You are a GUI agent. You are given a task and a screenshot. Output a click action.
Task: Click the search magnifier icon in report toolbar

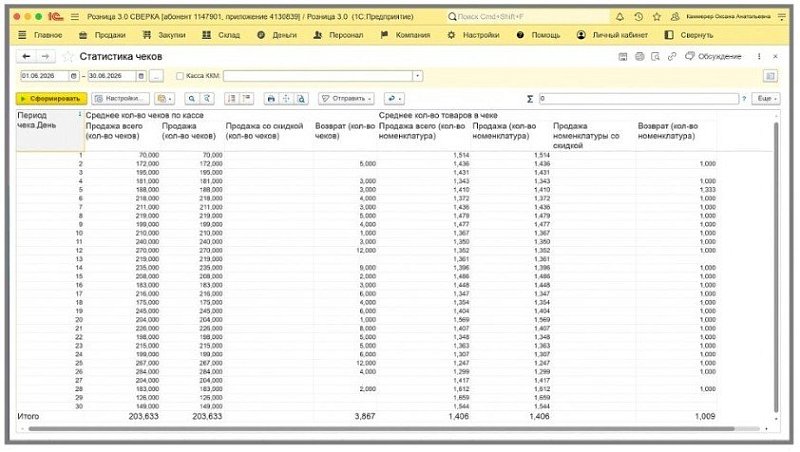[191, 98]
